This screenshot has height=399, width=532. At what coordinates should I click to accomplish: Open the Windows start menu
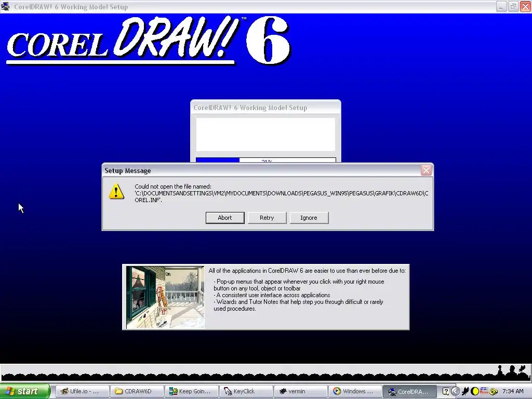(x=25, y=391)
